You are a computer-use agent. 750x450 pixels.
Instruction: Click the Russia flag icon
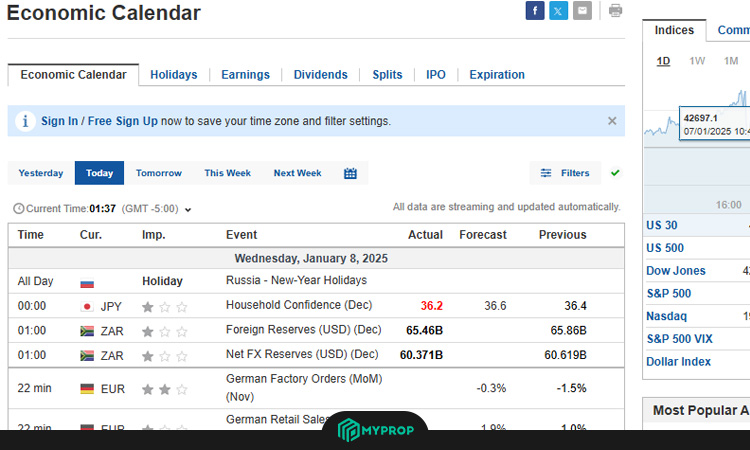pos(87,284)
